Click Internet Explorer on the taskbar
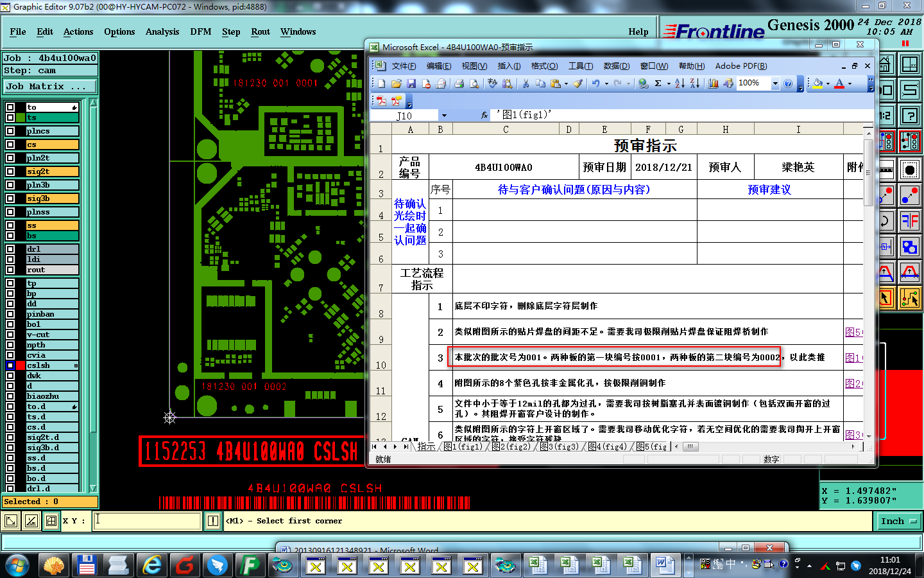The height and width of the screenshot is (578, 924). 152,566
